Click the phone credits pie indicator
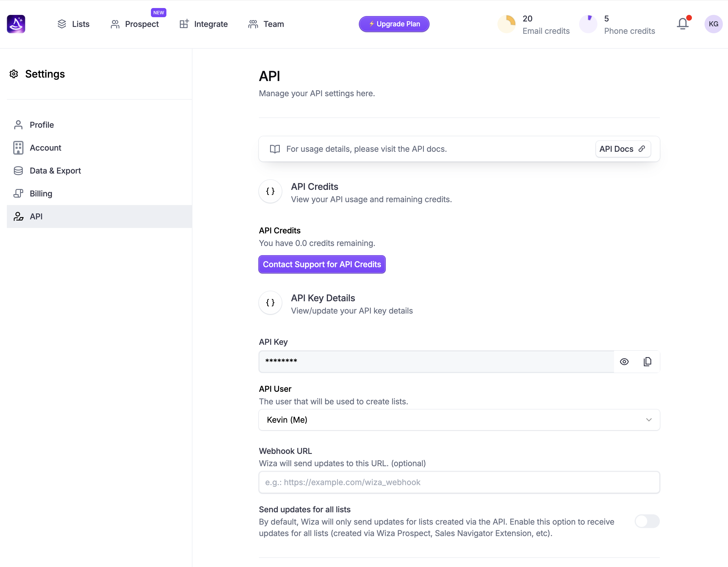 (588, 24)
